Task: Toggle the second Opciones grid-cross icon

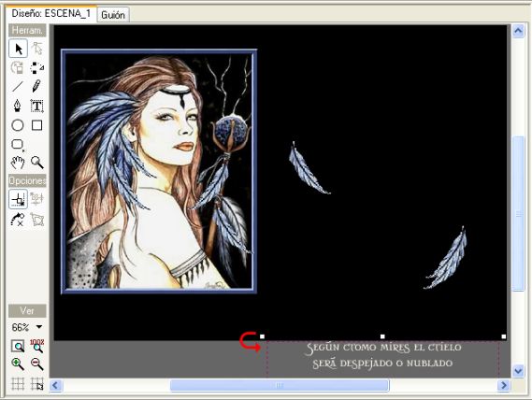Action: 37,199
